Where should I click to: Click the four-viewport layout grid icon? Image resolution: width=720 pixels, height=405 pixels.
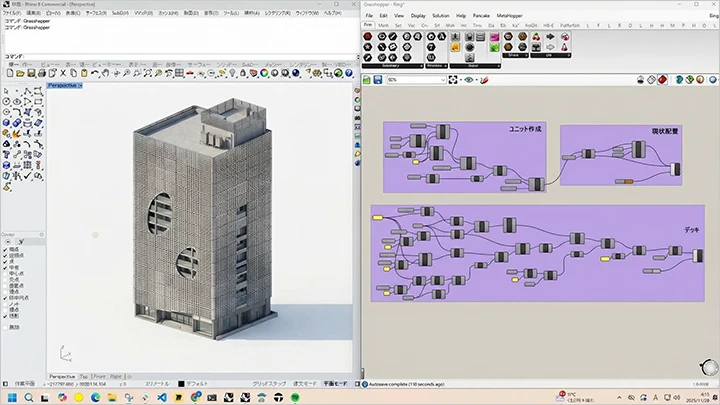coord(180,73)
